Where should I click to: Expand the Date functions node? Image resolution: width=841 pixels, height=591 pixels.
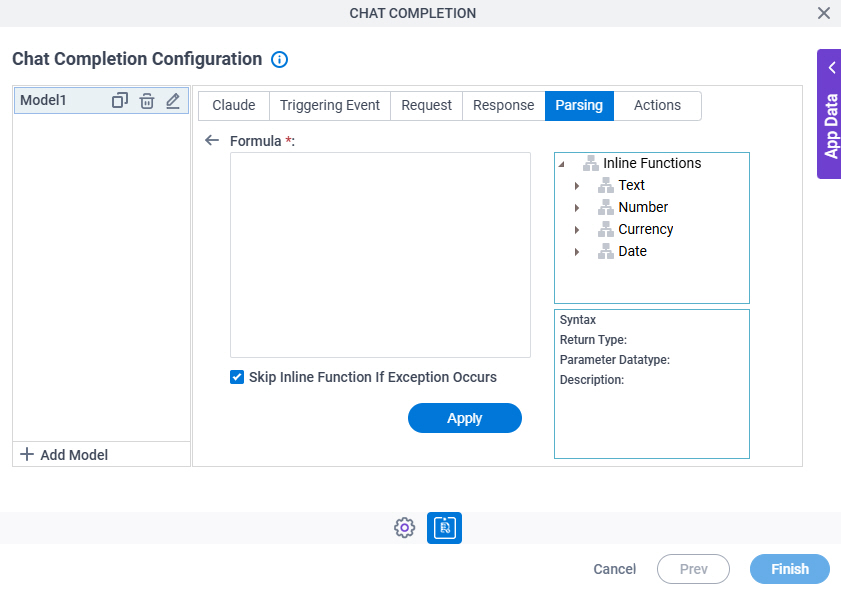click(x=577, y=252)
